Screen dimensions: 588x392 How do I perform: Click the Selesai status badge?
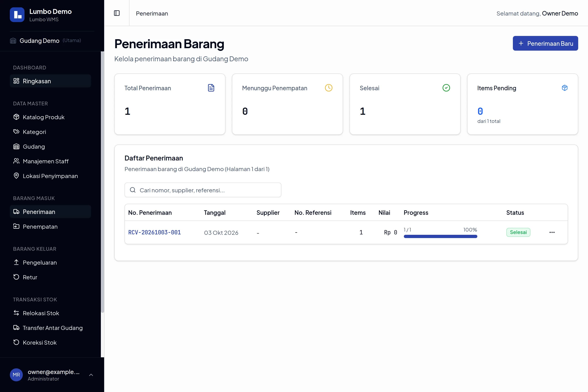point(518,232)
